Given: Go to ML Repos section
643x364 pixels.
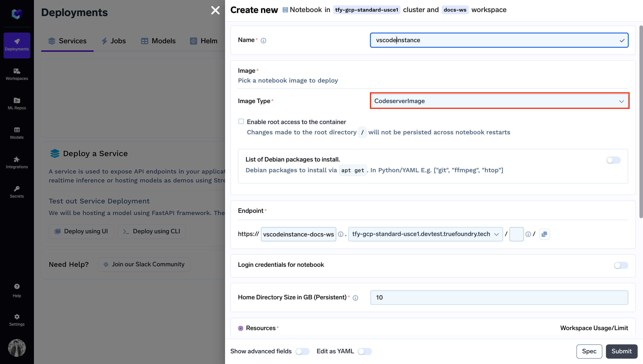Looking at the screenshot, I should 17,103.
